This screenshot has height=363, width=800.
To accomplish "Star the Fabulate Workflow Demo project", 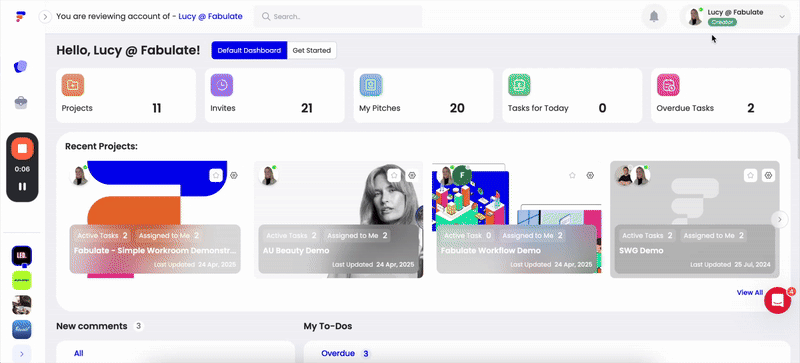I will 572,175.
